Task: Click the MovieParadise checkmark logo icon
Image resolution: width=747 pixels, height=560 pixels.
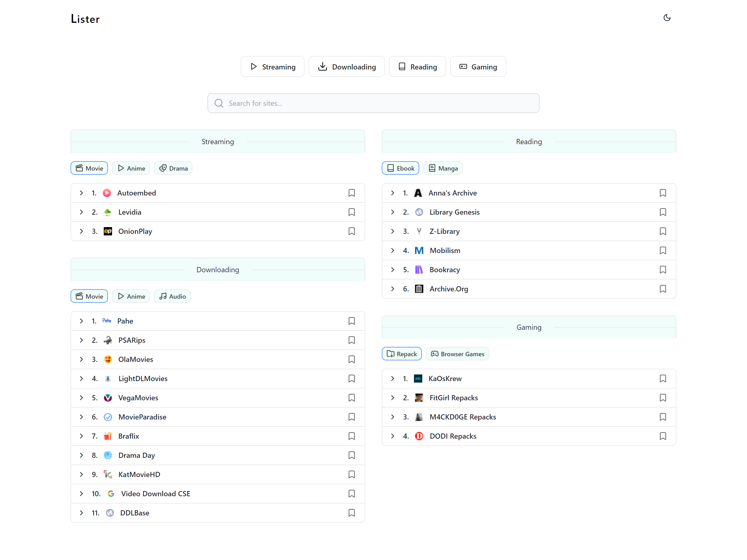Action: [108, 417]
